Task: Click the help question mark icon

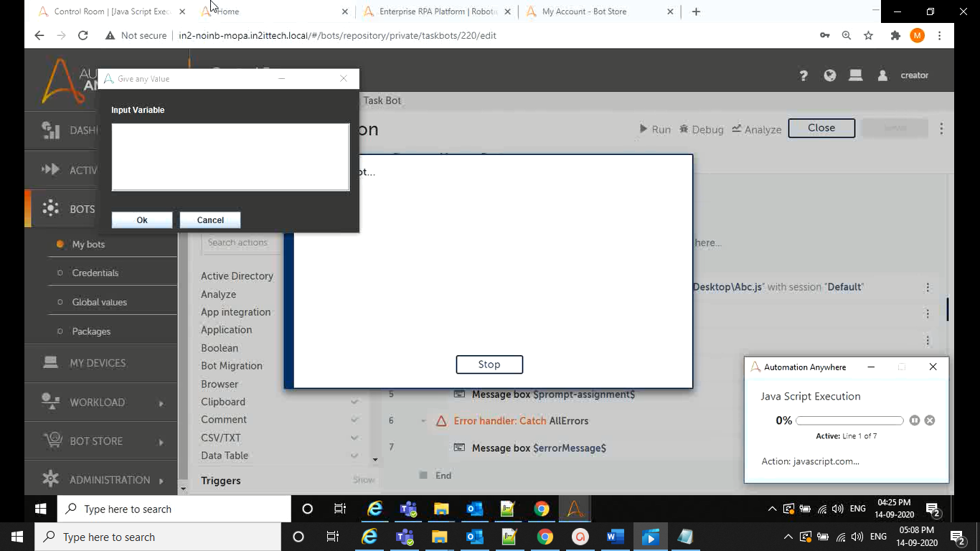Action: tap(804, 75)
